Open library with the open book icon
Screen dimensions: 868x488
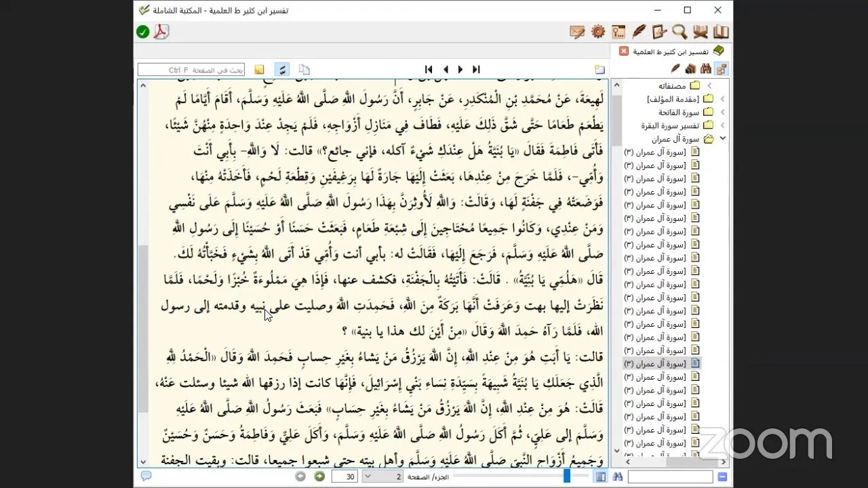click(x=721, y=32)
